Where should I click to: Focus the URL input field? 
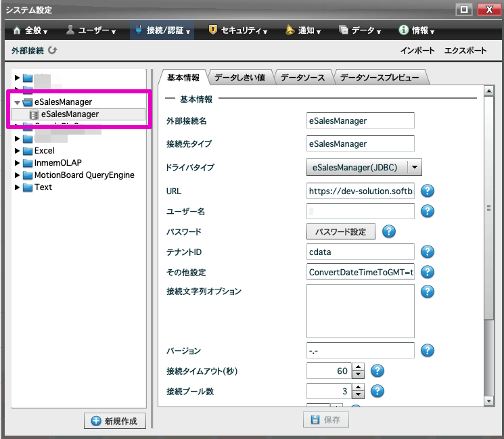(361, 191)
